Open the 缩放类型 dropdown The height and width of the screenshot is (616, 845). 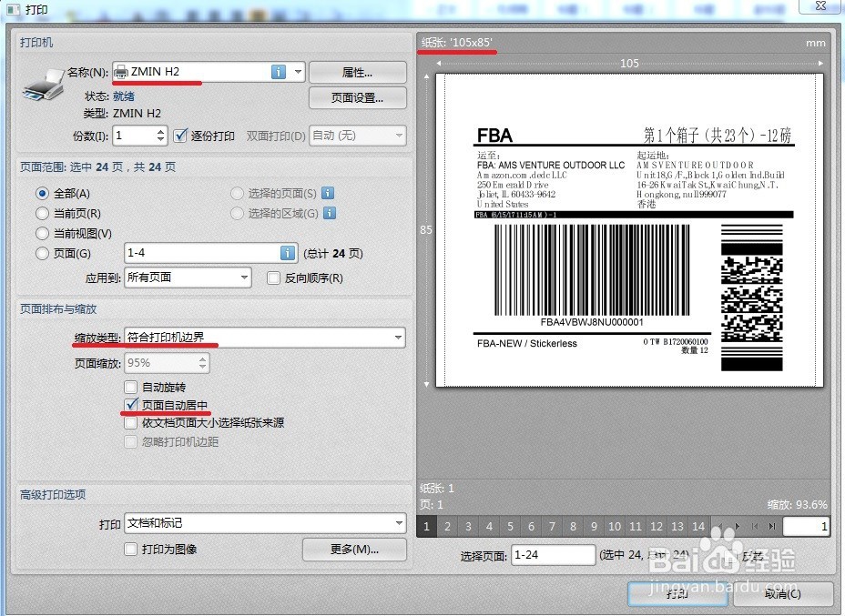pyautogui.click(x=265, y=337)
